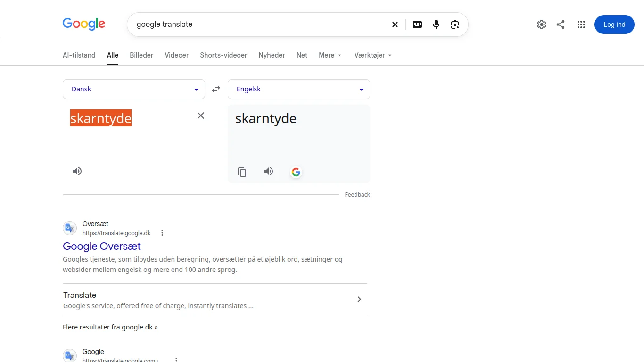
Task: Click the Translate sub-result title
Action: (x=80, y=295)
